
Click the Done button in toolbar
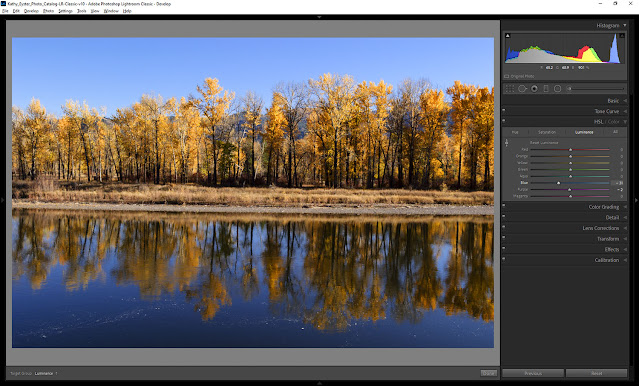click(x=488, y=373)
